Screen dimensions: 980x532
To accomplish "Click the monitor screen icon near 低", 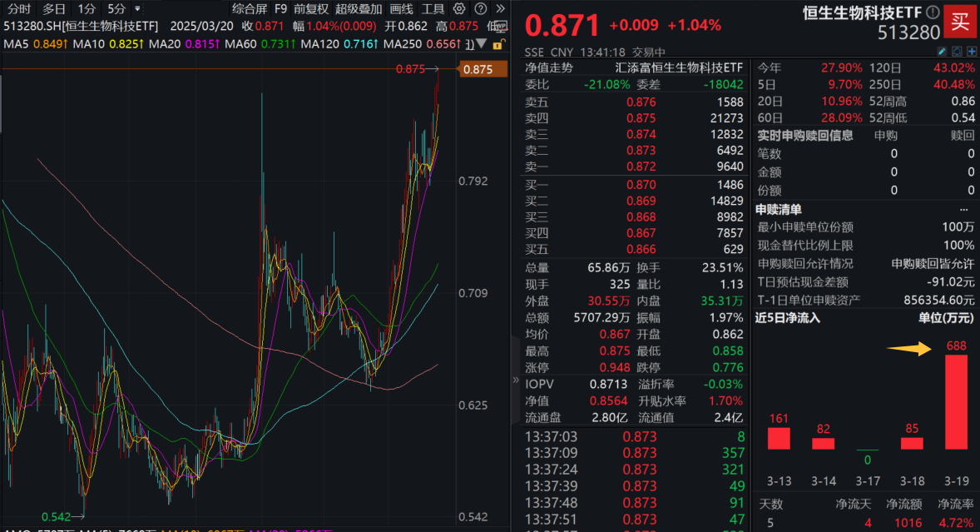I will (x=502, y=27).
